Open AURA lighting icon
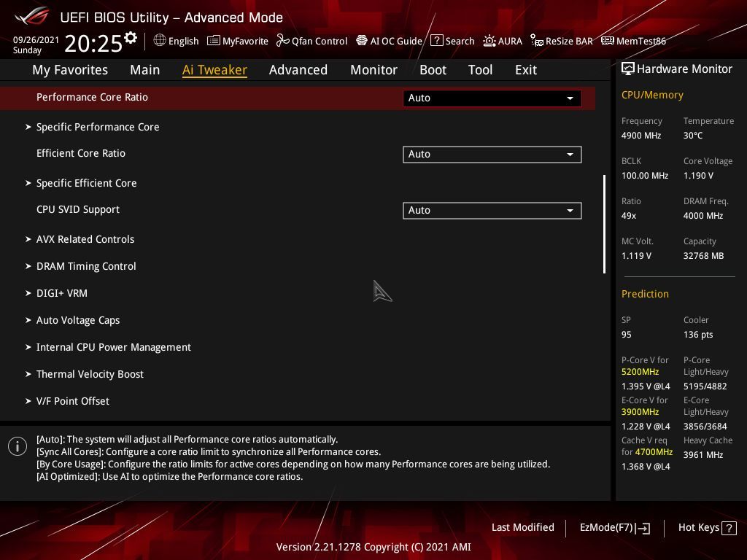The height and width of the screenshot is (560, 747). (489, 41)
